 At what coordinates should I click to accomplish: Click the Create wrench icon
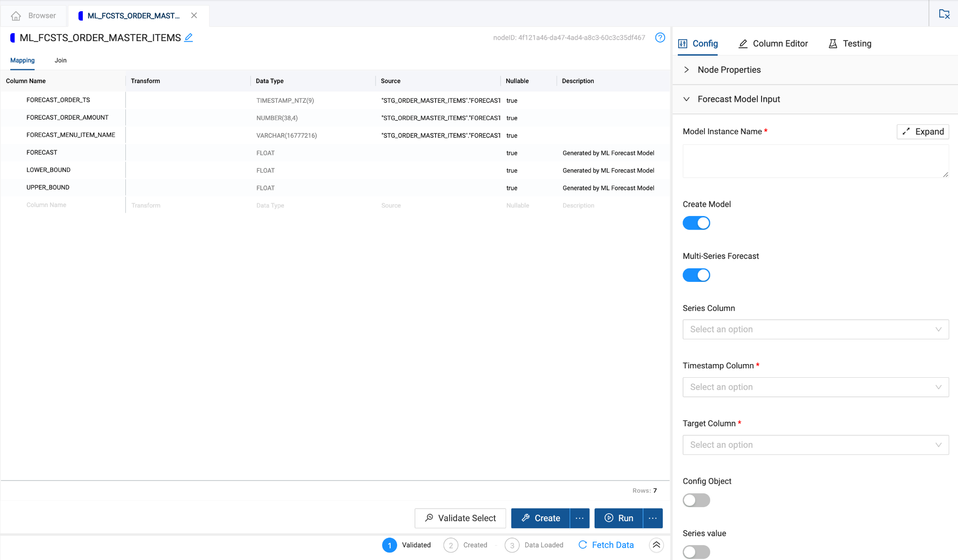pos(526,518)
